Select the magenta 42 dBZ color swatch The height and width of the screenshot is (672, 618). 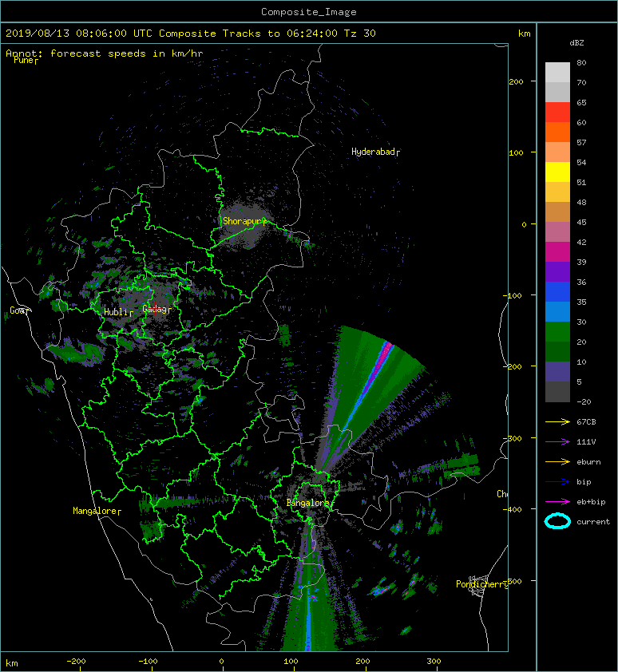[x=557, y=252]
